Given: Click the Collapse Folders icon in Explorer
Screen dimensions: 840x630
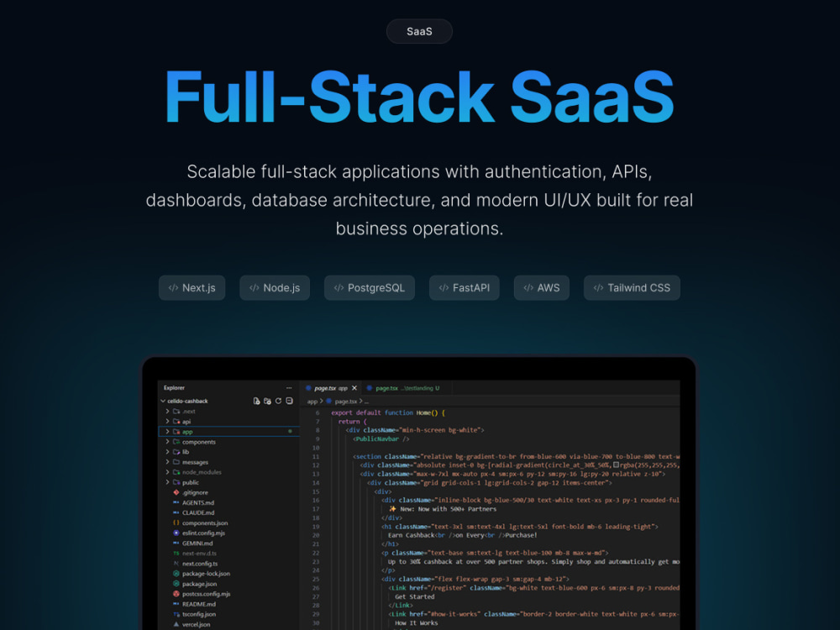Looking at the screenshot, I should coord(289,401).
